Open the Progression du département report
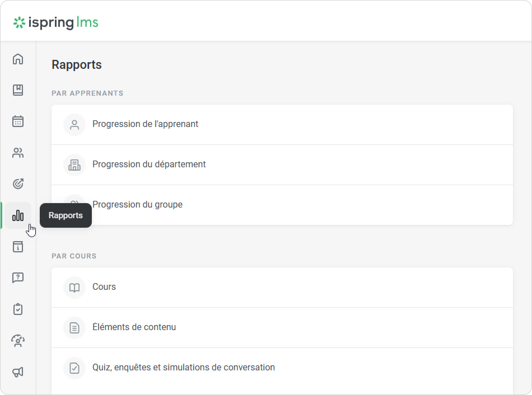Image resolution: width=532 pixels, height=395 pixels. tap(149, 164)
